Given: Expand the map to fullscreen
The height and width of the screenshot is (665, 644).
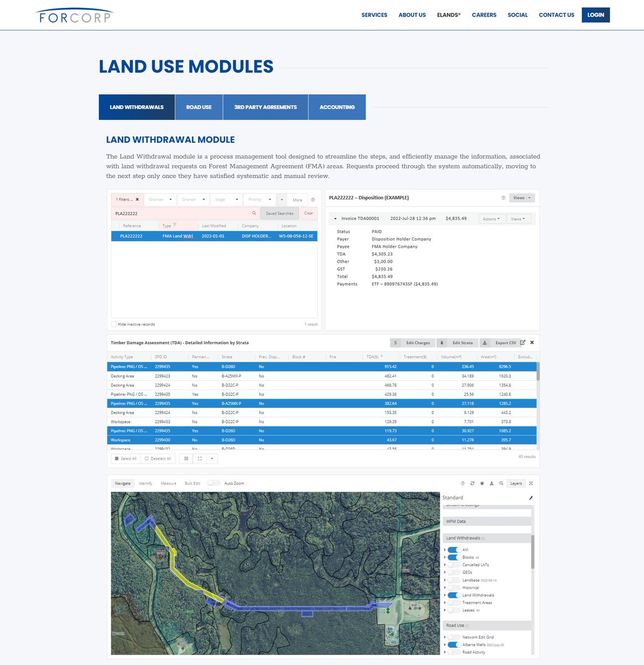Looking at the screenshot, I should (531, 483).
